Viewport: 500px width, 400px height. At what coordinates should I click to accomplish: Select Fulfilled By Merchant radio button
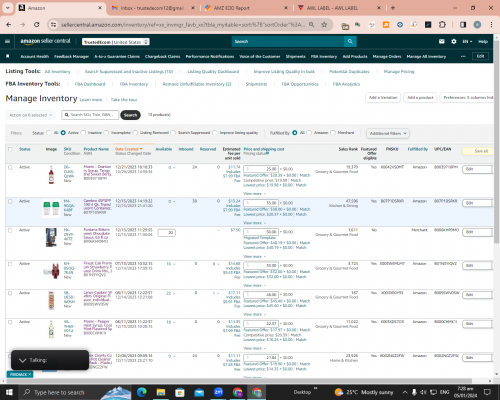pos(333,133)
